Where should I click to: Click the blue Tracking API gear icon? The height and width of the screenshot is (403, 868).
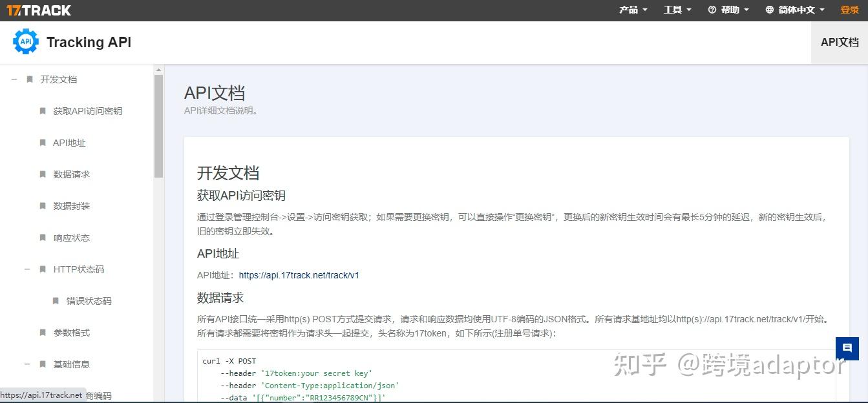tap(25, 41)
